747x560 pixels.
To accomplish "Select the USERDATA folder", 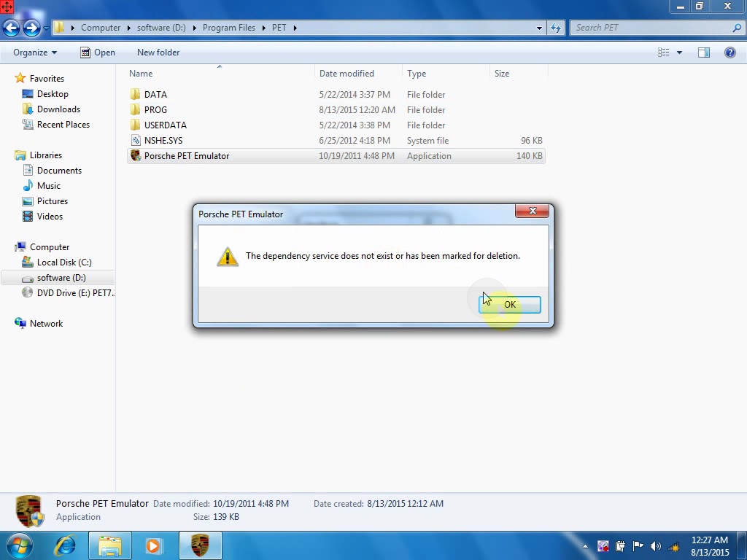I will (x=165, y=125).
